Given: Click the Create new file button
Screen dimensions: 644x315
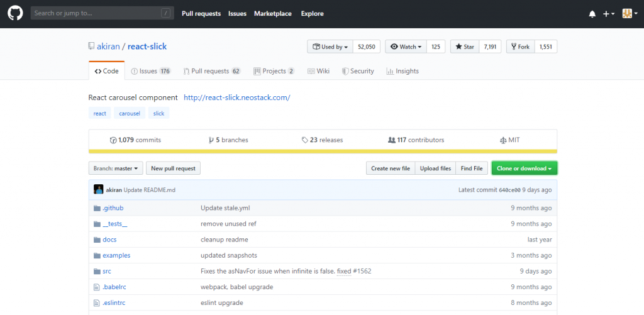Looking at the screenshot, I should point(391,169).
